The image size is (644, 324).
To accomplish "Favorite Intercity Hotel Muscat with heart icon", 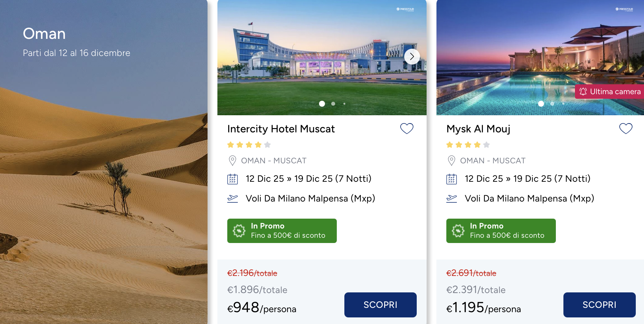I will (407, 128).
